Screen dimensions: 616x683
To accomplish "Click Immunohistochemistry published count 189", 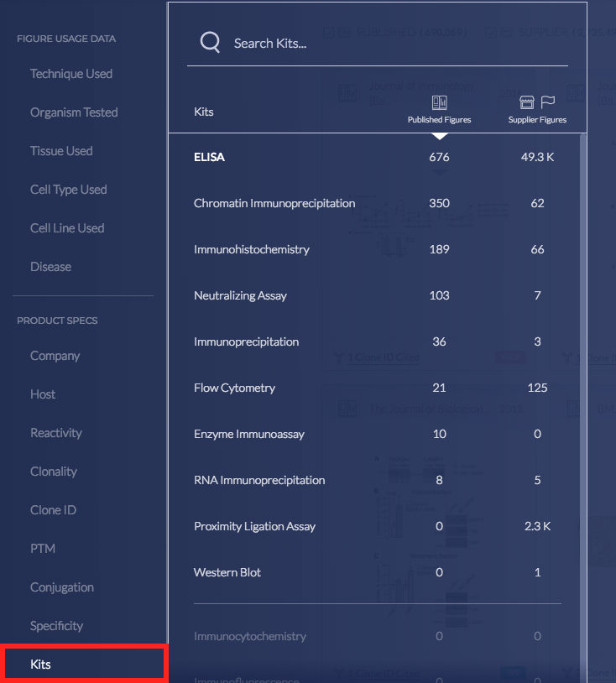I will click(439, 249).
